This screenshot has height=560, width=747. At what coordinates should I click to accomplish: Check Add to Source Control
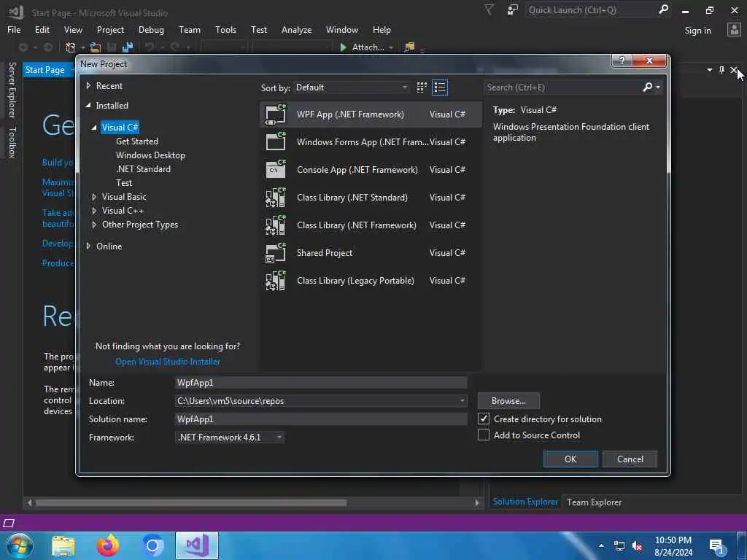pyautogui.click(x=484, y=435)
